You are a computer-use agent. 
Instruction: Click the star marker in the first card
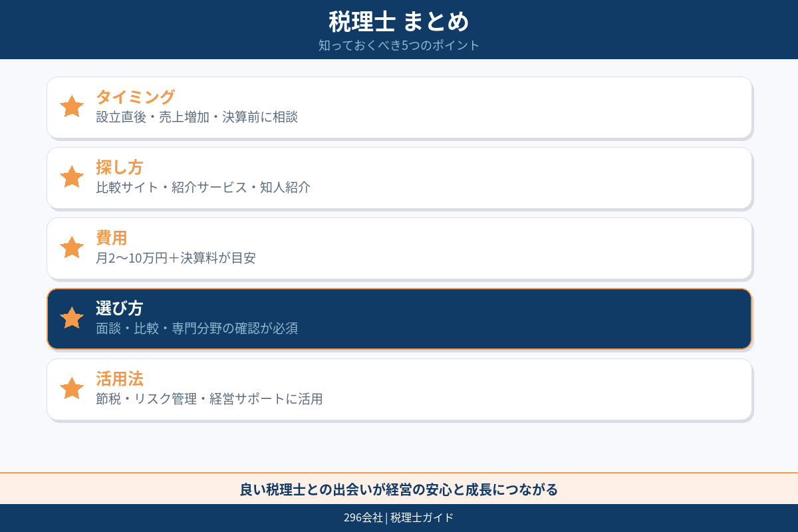[71, 106]
